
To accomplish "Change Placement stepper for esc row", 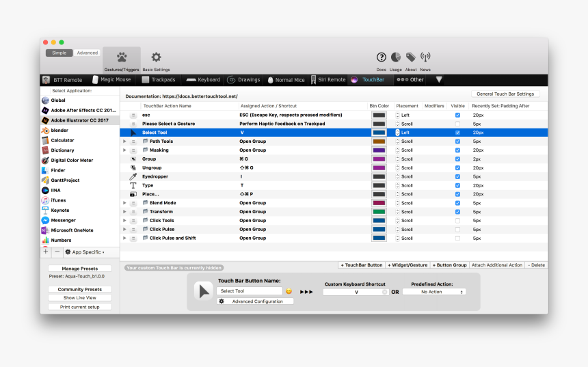I will click(x=397, y=115).
